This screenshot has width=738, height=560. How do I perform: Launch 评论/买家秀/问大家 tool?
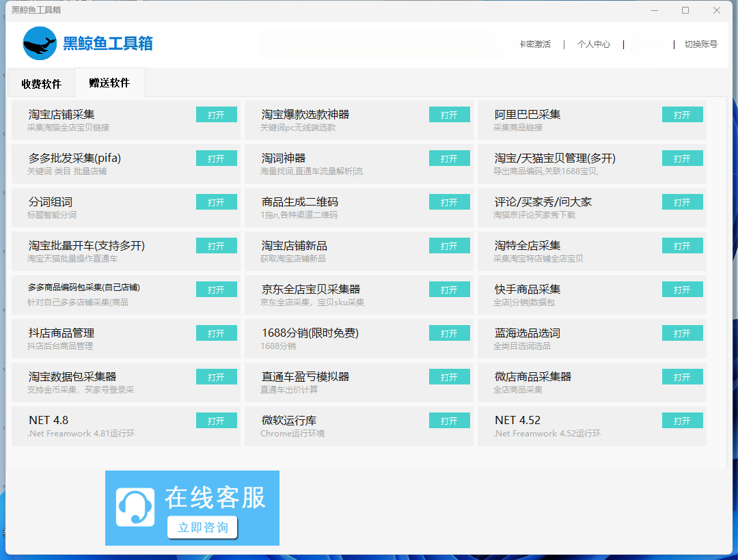pyautogui.click(x=682, y=202)
